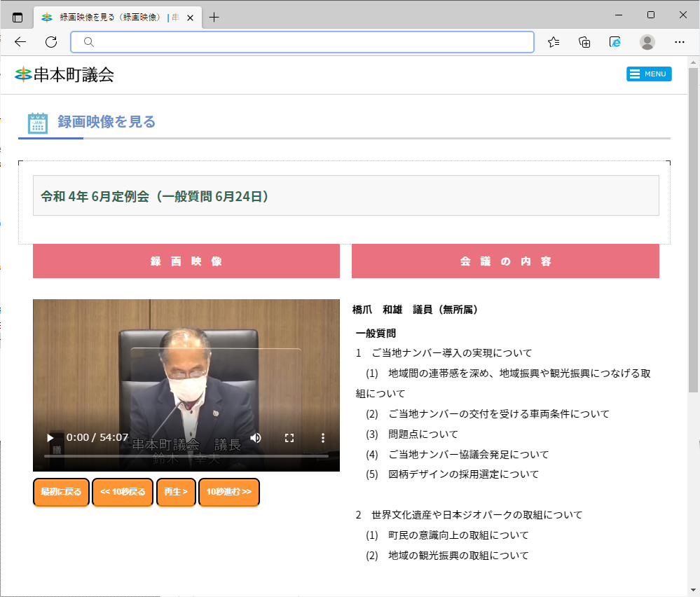Click (2) ご当地ナンバーの交付を受ける車両条件について
The height and width of the screenshot is (597, 700).
pyautogui.click(x=488, y=414)
